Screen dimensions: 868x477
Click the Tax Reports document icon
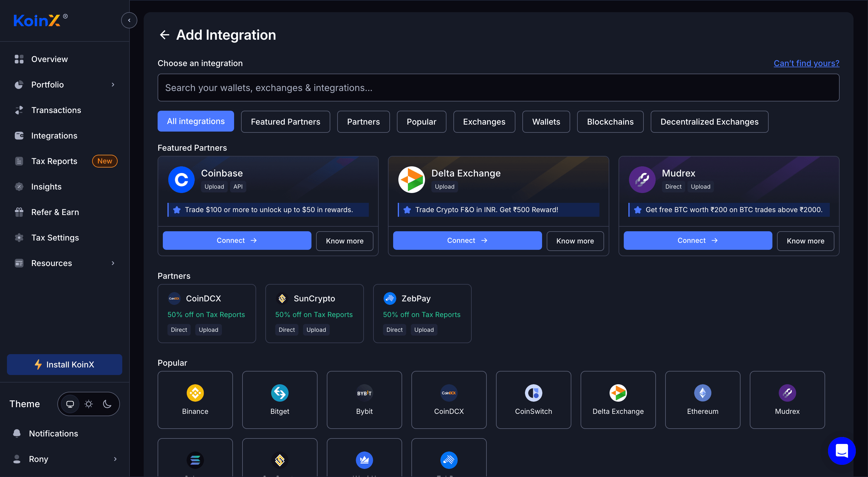pyautogui.click(x=19, y=161)
